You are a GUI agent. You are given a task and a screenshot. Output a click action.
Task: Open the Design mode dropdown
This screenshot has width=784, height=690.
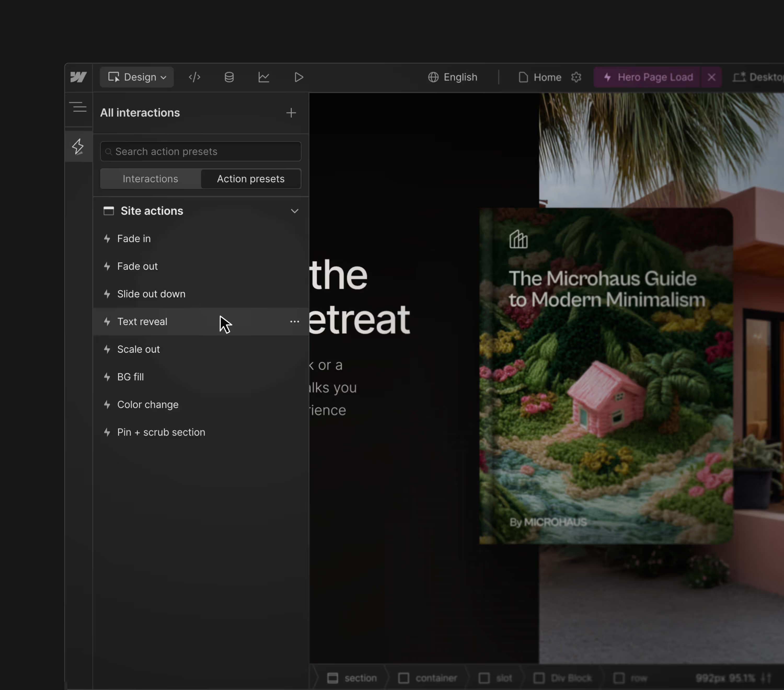137,77
